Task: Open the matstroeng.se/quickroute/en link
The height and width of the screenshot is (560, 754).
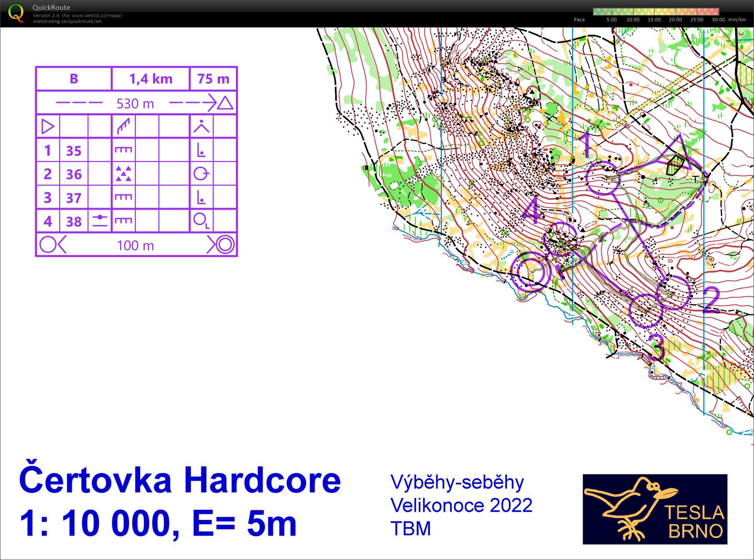Action: [x=67, y=20]
